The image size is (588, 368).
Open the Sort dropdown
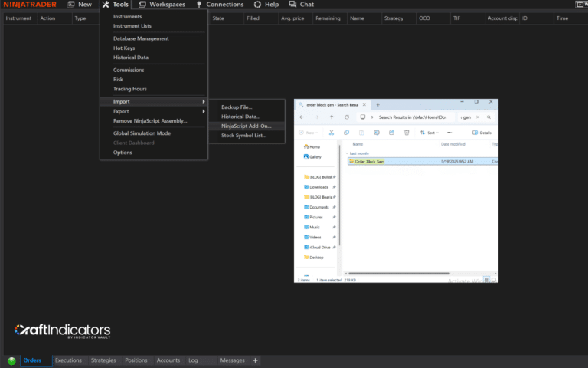pyautogui.click(x=430, y=133)
